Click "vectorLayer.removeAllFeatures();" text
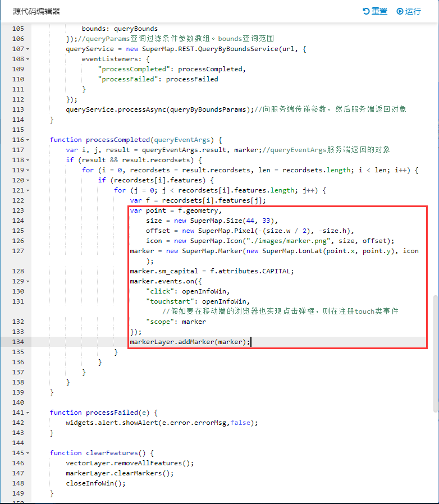Viewport: 439px width, 504px height. click(130, 463)
